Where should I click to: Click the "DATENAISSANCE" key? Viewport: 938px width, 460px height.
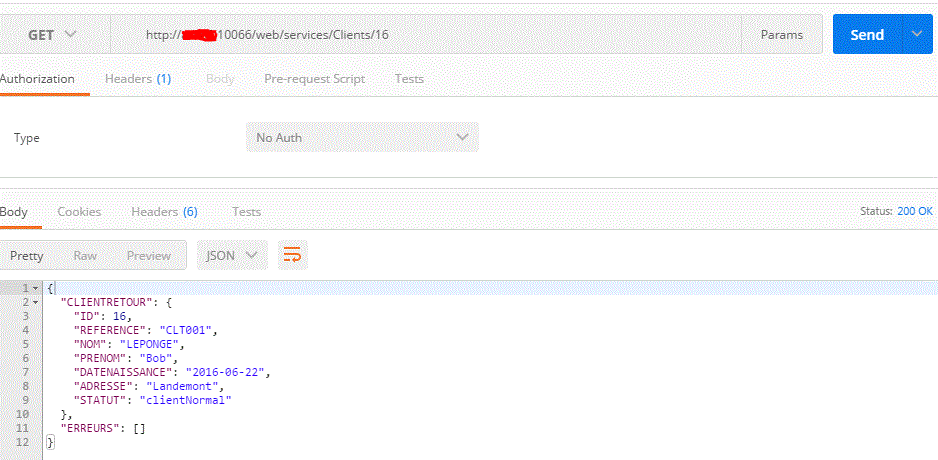tap(124, 373)
